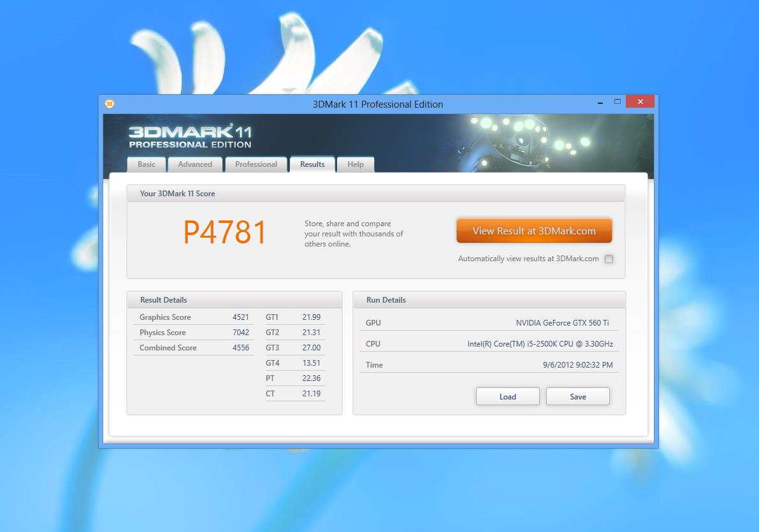Switch to the Basic tab
The image size is (759, 532).
(x=147, y=164)
